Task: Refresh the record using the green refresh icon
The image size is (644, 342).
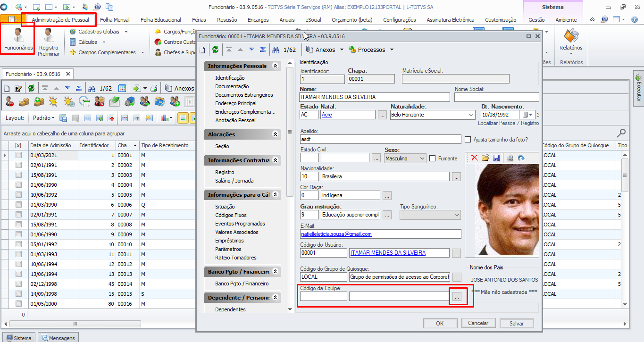Action: coord(216,50)
